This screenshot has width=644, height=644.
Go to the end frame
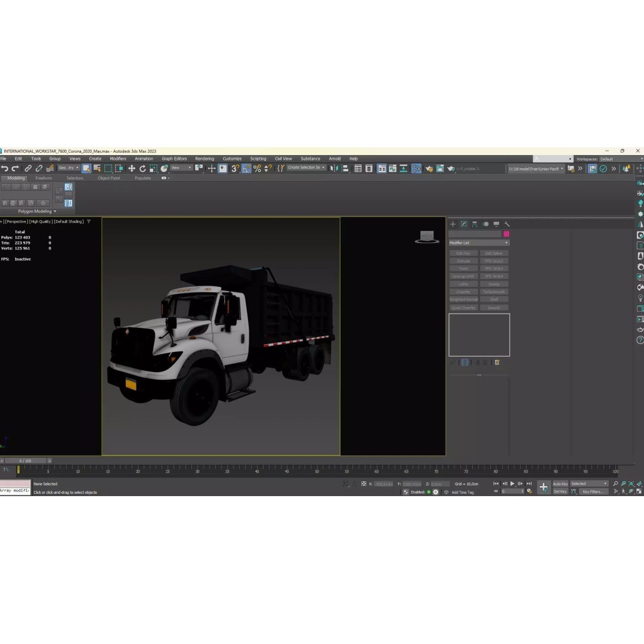(529, 484)
